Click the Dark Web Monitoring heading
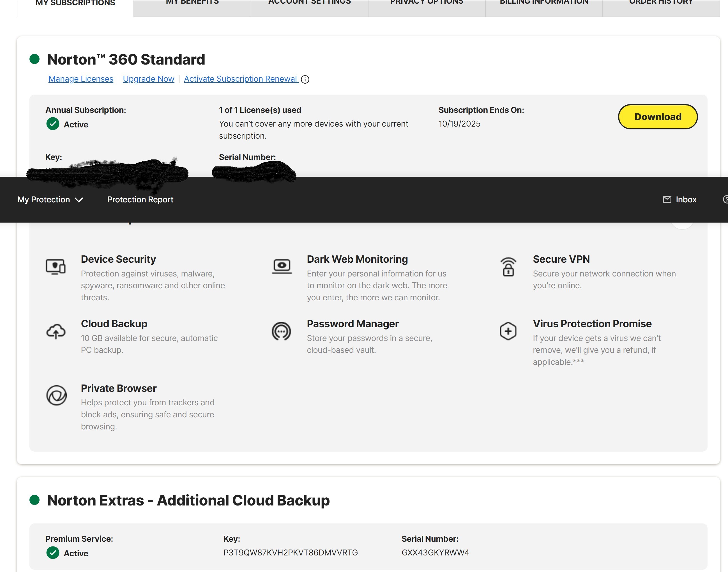Viewport: 728px width, 572px height. point(357,259)
